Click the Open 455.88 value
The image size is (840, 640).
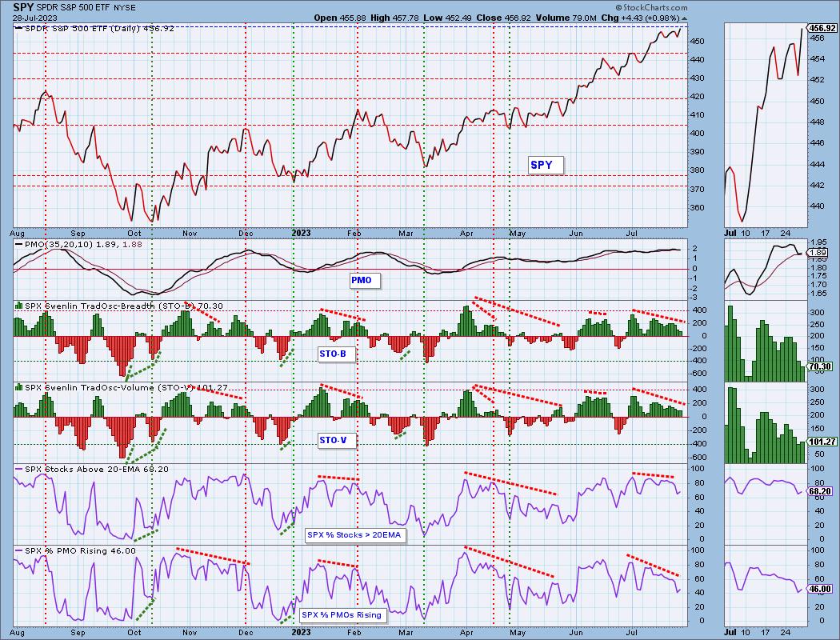pyautogui.click(x=340, y=18)
